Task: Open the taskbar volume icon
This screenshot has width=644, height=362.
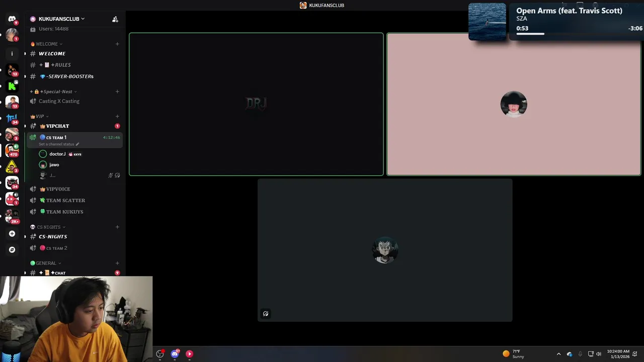Action: pos(599,354)
